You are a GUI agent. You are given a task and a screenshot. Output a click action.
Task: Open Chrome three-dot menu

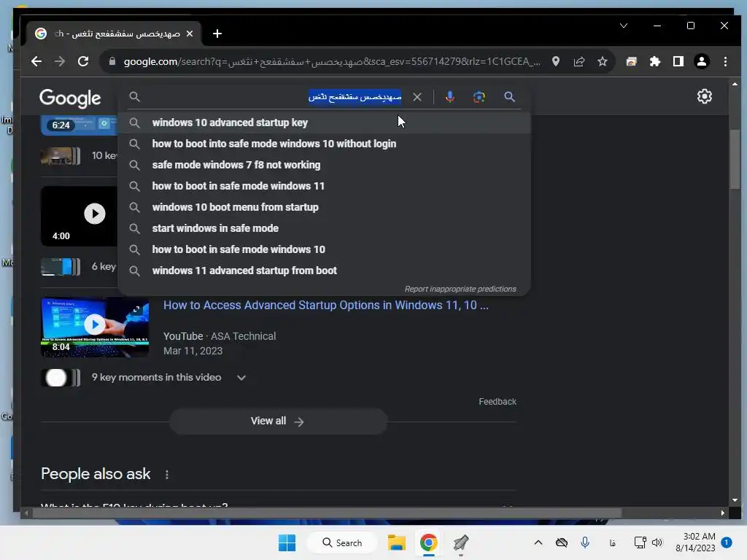coord(725,61)
